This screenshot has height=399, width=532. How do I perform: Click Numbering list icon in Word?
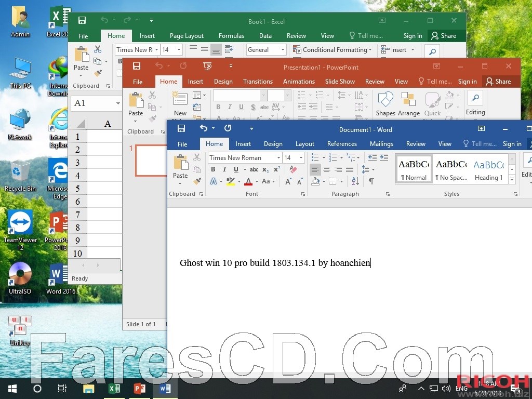pyautogui.click(x=333, y=157)
